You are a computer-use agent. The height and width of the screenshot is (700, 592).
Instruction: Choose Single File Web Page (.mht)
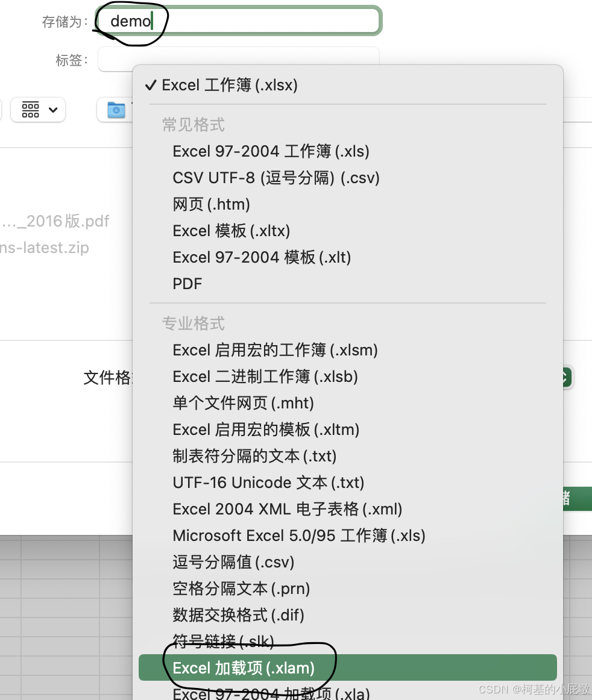[x=348, y=403]
